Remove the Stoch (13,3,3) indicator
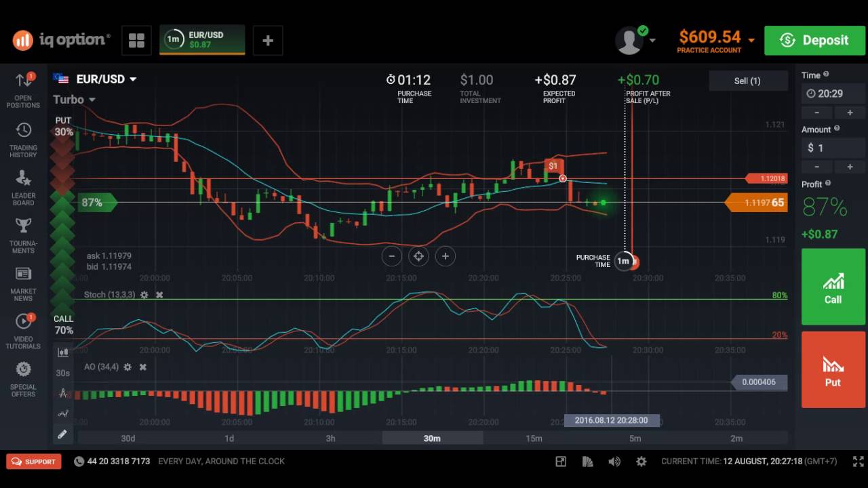The image size is (868, 488). [159, 295]
